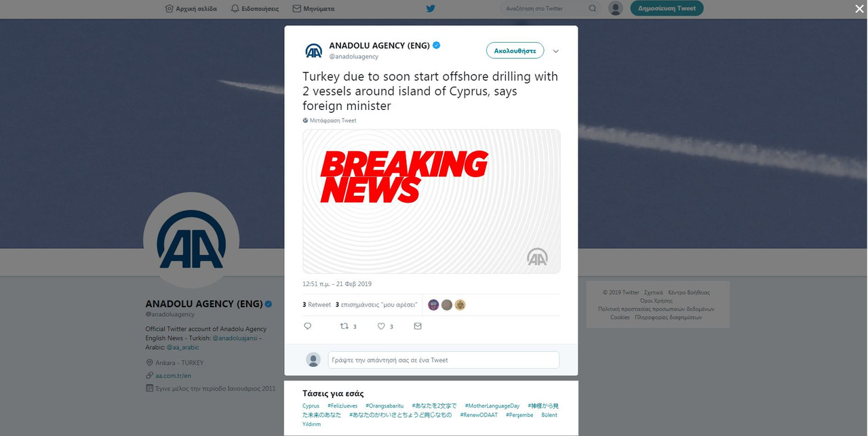Click the blue verified badge on profile name
The width and height of the screenshot is (868, 436).
pos(269,304)
